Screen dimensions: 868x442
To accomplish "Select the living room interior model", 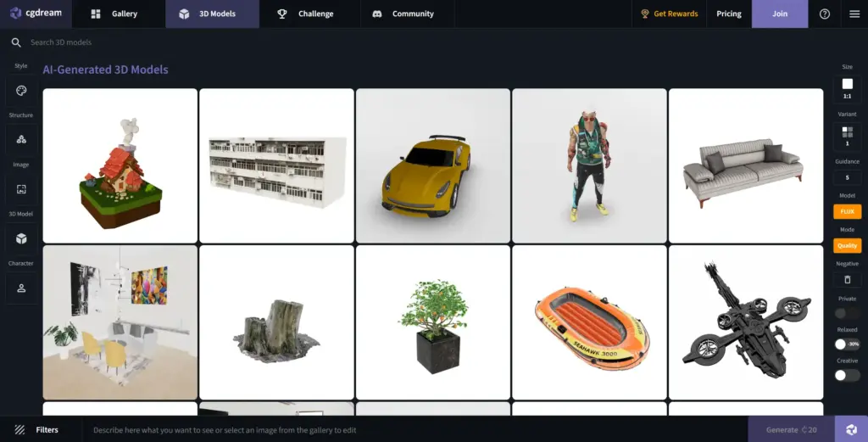I will 120,322.
